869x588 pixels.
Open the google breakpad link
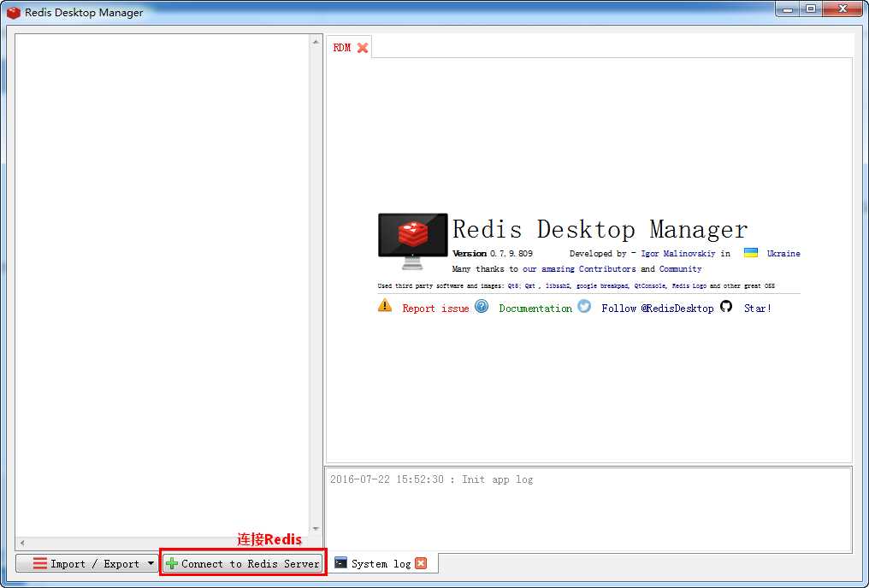point(602,286)
